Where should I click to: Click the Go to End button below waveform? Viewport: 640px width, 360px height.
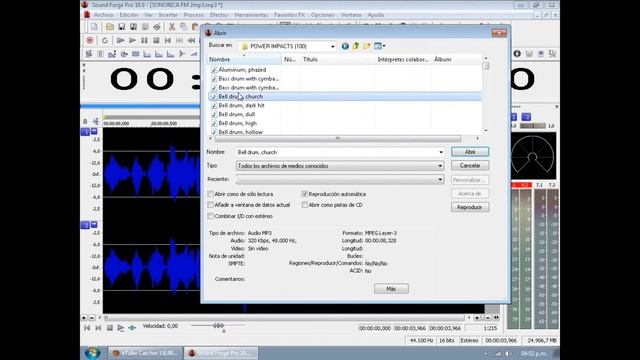tap(98, 328)
